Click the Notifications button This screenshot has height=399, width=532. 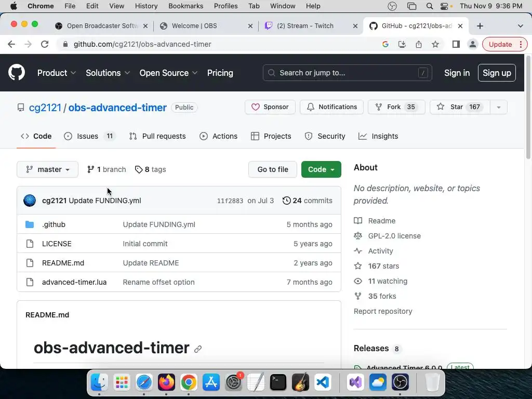(331, 107)
